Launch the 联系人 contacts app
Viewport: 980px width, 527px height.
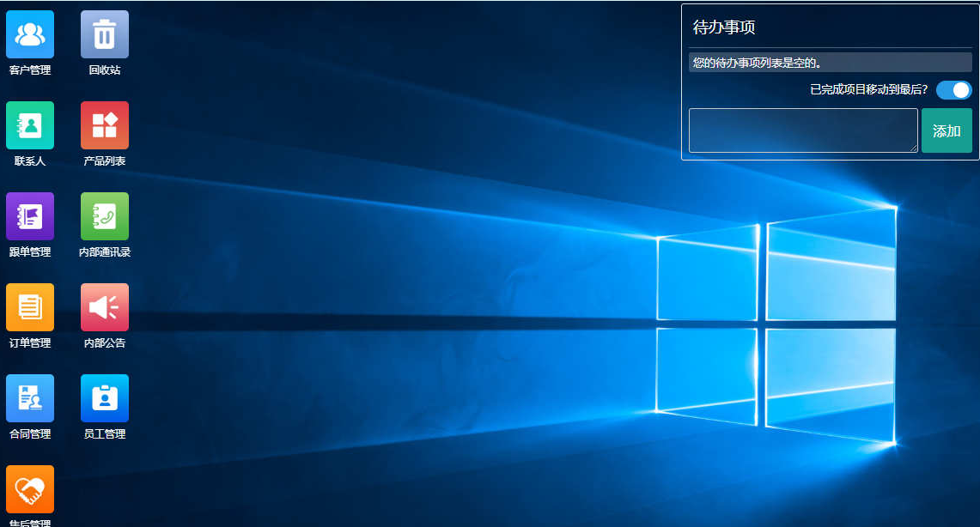[x=30, y=125]
